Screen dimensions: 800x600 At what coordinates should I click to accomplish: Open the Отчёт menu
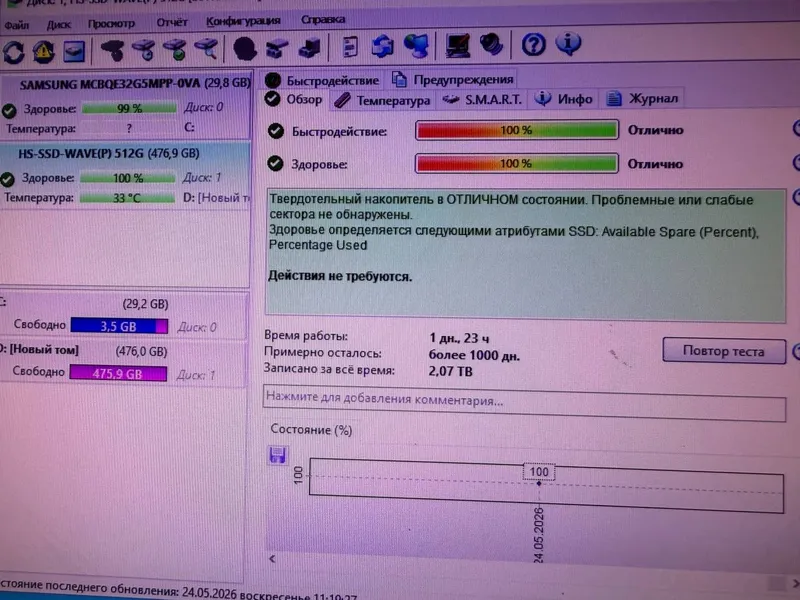point(172,22)
